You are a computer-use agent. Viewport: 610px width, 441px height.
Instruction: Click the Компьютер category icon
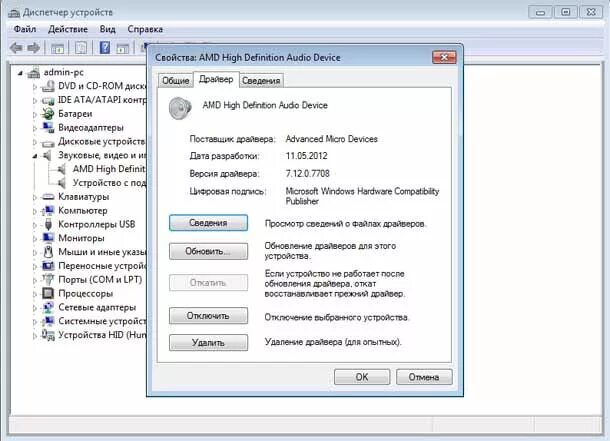(x=48, y=210)
